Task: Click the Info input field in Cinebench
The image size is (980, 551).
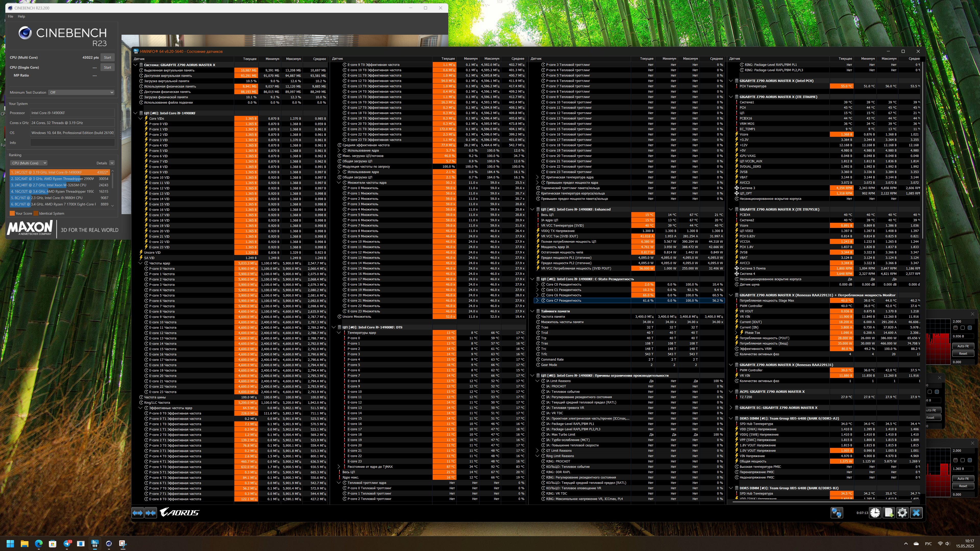Action: [x=72, y=143]
